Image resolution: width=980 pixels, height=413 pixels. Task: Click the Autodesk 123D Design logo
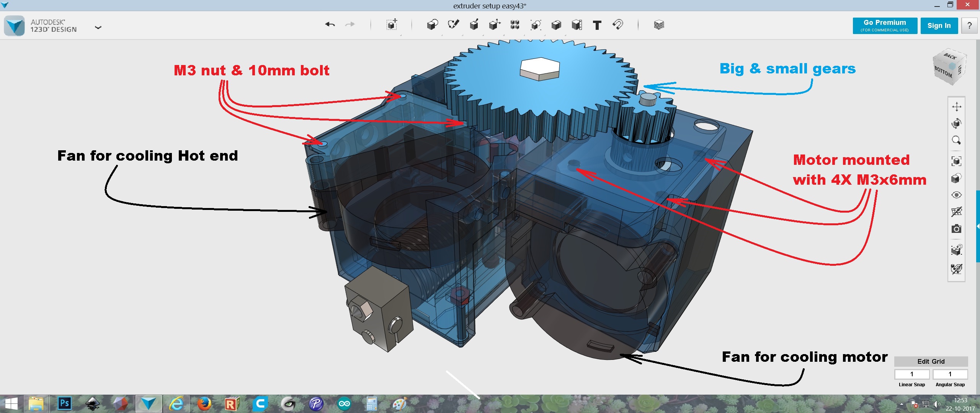tap(15, 26)
